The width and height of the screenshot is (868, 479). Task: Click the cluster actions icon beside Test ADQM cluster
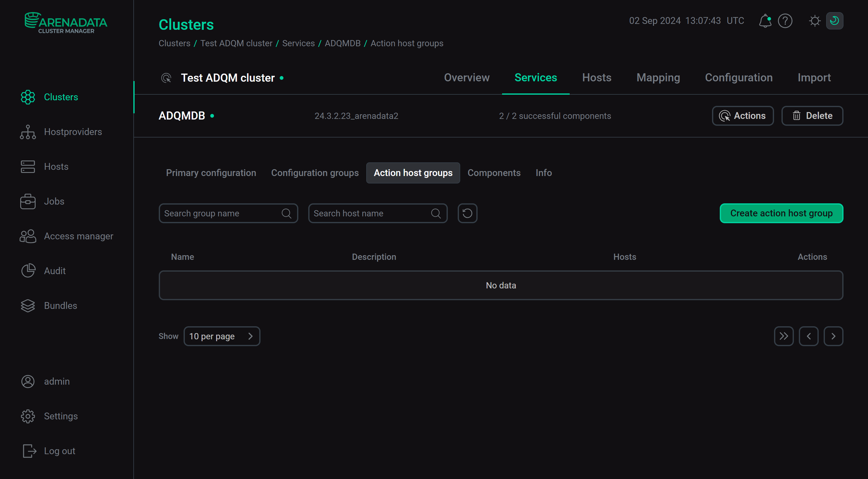[166, 78]
